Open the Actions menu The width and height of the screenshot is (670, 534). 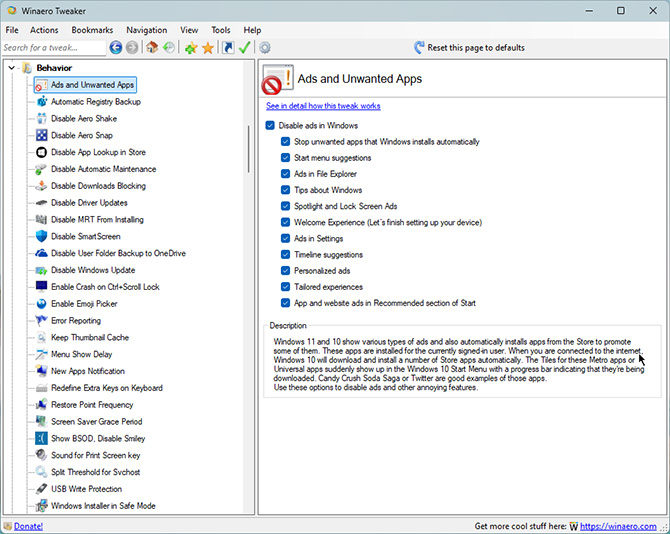coord(44,30)
